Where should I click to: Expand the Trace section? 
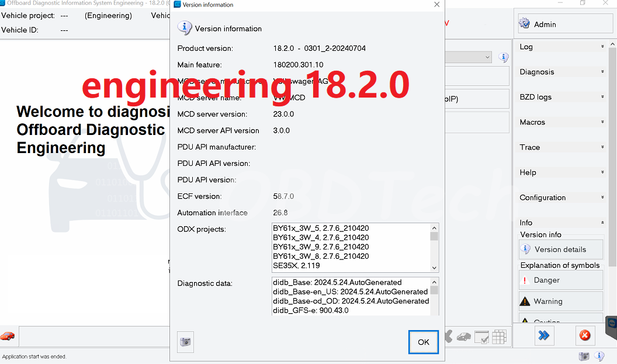pos(561,148)
